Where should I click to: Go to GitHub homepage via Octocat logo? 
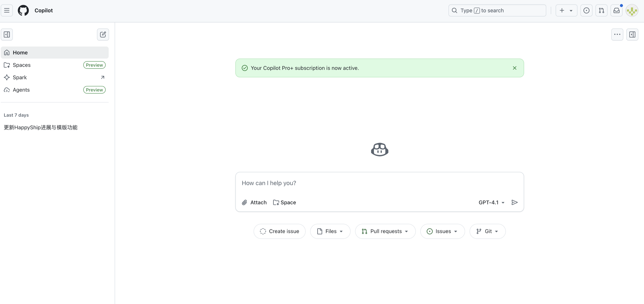pos(23,11)
